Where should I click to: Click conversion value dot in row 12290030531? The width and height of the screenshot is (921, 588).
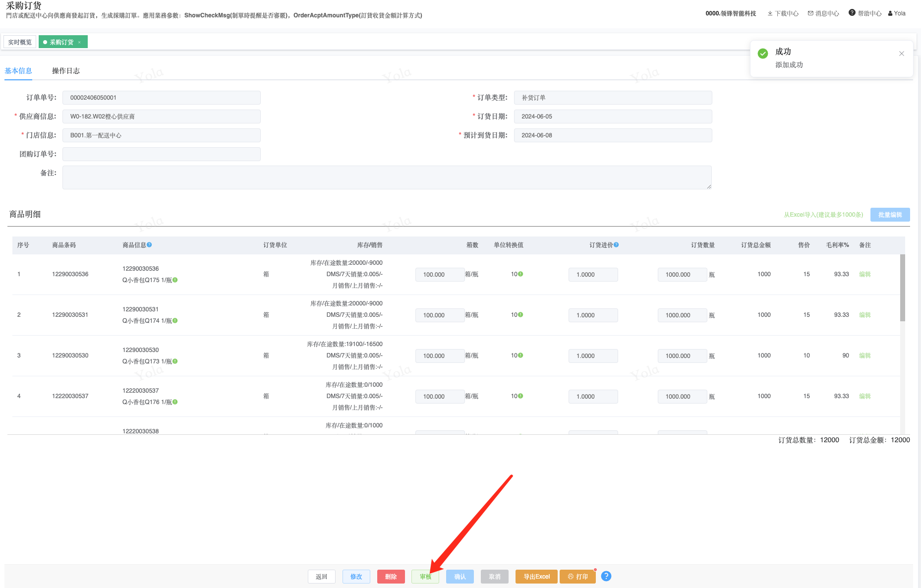click(x=520, y=315)
